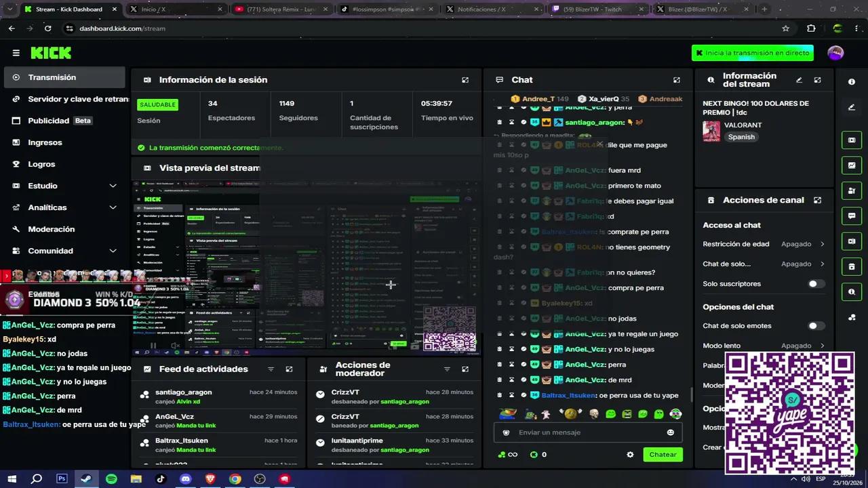Switch to the Inicio / X browser tab

pyautogui.click(x=176, y=9)
